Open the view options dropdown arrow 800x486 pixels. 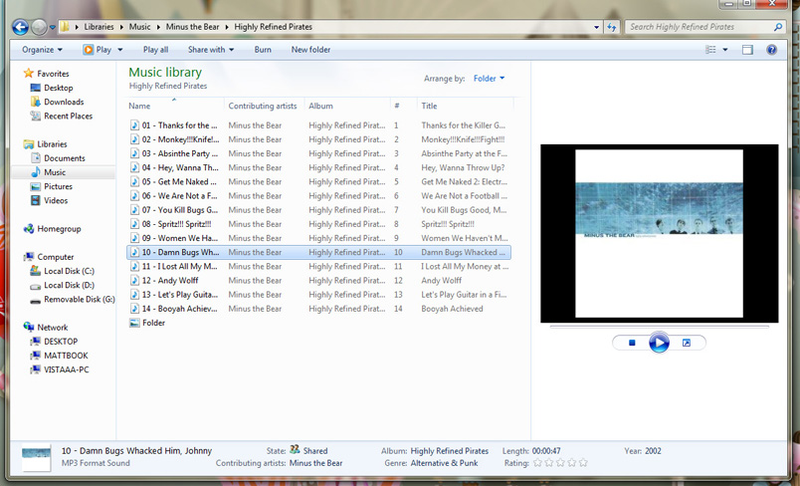725,49
